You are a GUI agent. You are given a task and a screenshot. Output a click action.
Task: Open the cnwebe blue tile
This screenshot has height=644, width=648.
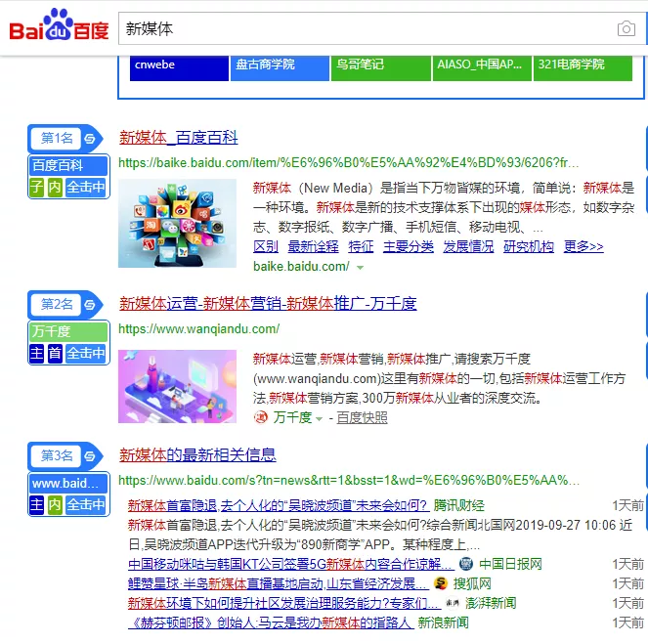tap(179, 68)
